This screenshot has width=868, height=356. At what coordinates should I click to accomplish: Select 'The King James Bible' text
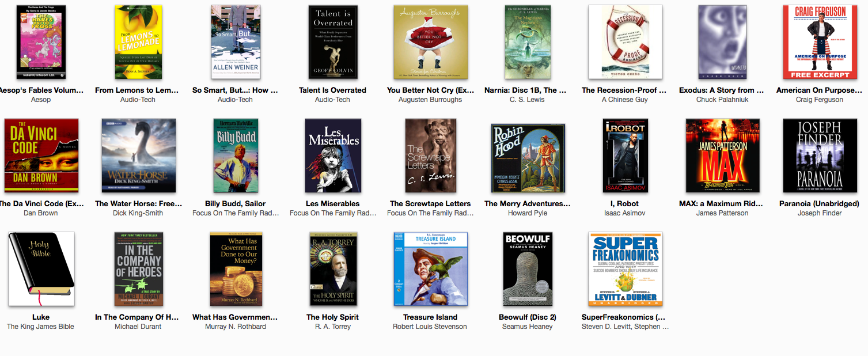(41, 327)
